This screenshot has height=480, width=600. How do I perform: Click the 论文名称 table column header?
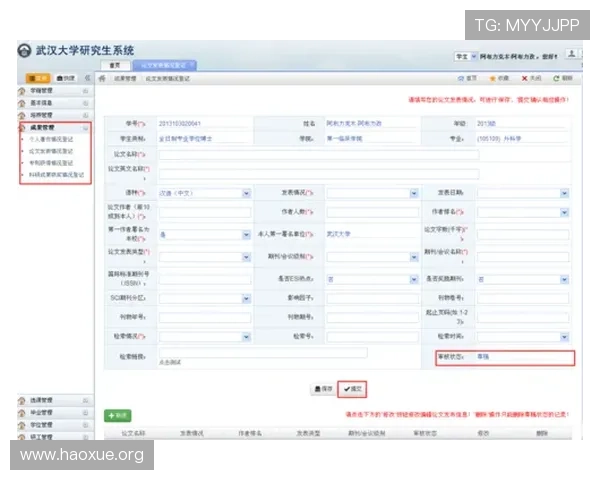pos(133,433)
